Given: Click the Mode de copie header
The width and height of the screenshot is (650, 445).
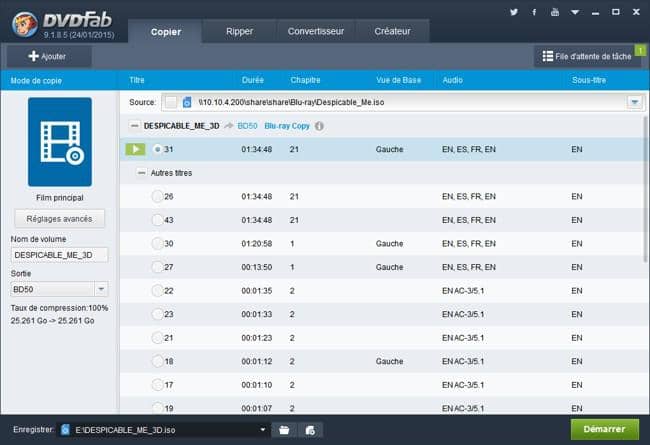Looking at the screenshot, I should [36, 80].
